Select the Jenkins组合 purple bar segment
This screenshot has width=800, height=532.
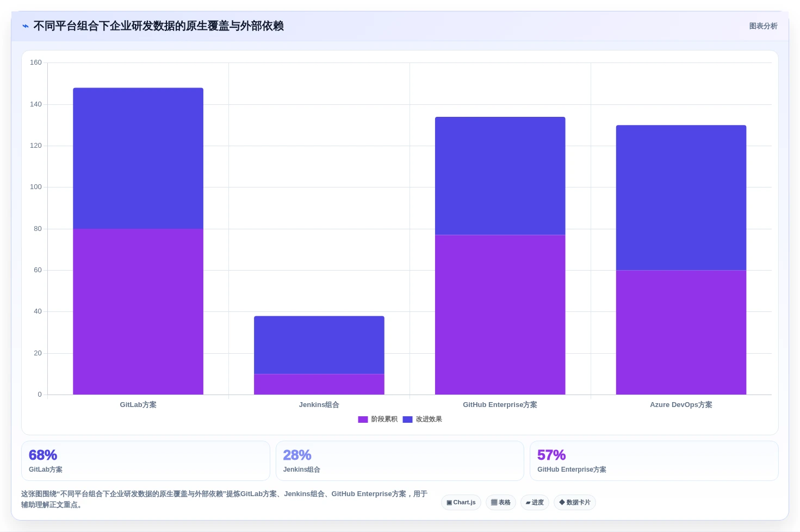click(x=319, y=384)
